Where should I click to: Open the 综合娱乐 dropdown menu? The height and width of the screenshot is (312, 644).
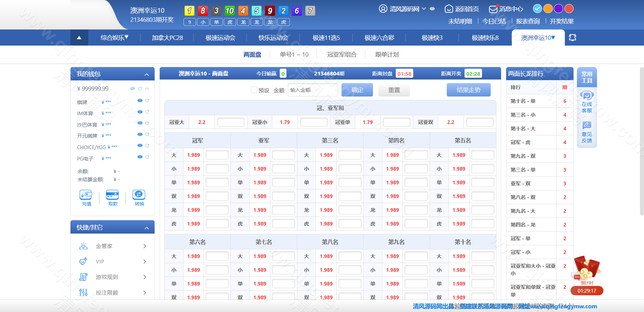(x=114, y=38)
